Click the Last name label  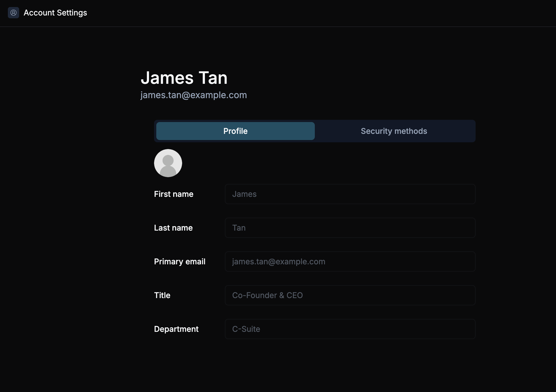[173, 227]
